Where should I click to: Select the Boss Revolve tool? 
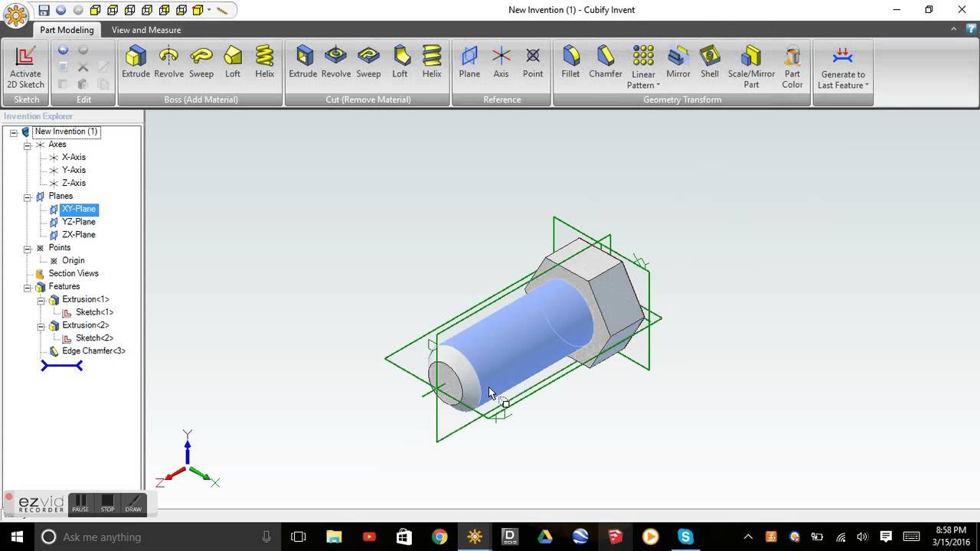coord(168,63)
